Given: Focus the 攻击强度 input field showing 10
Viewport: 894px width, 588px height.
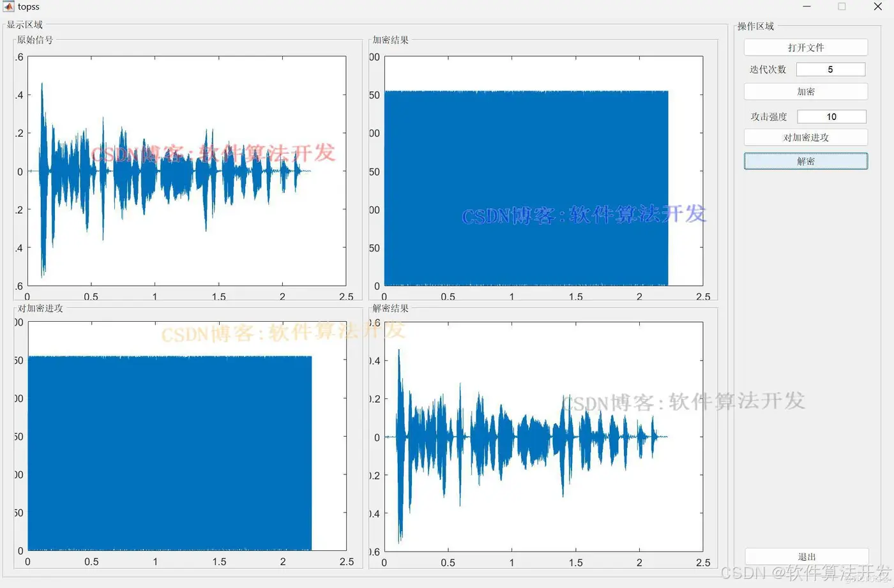Looking at the screenshot, I should (x=831, y=116).
